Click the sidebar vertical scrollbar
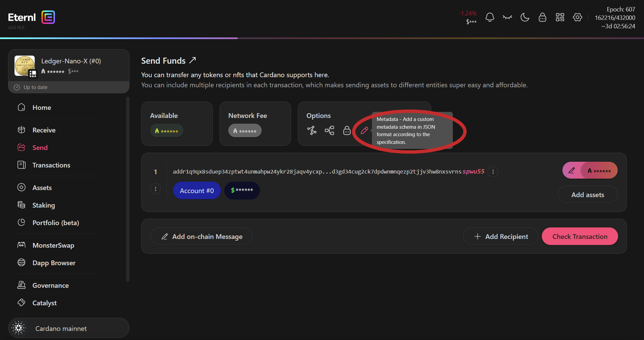 127,189
